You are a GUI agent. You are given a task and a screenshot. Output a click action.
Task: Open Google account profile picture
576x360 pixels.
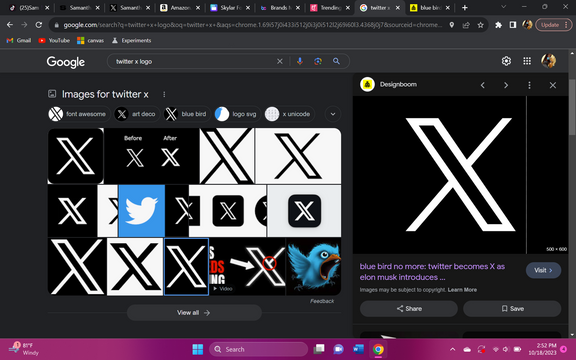pos(548,61)
